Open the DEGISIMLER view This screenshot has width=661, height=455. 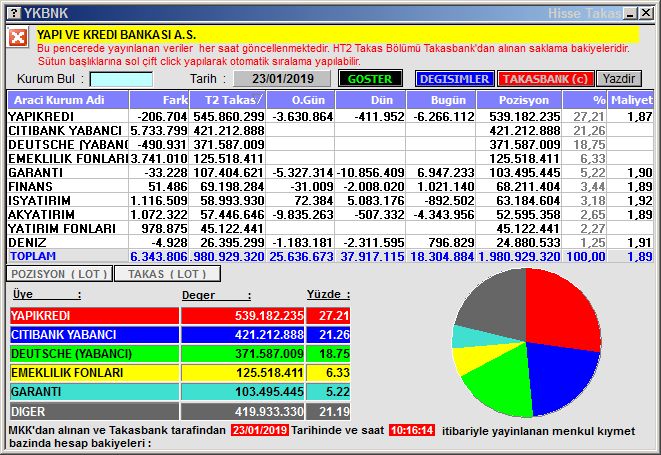[454, 79]
